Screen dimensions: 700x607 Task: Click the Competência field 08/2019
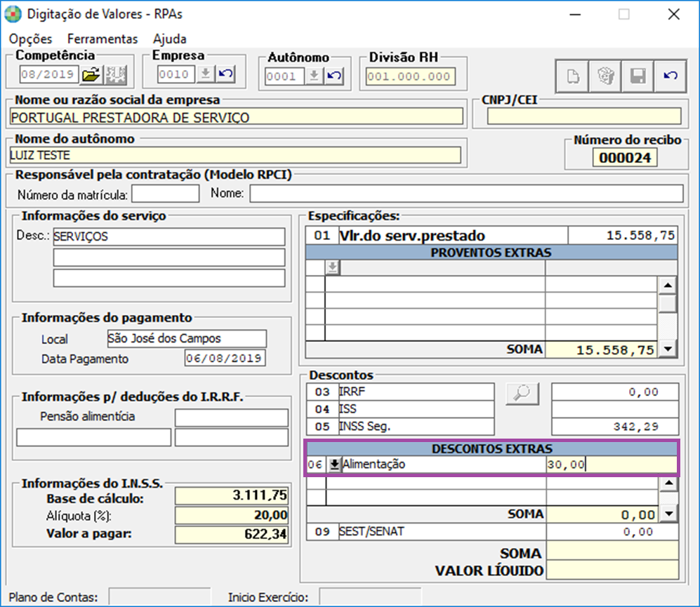tap(49, 74)
